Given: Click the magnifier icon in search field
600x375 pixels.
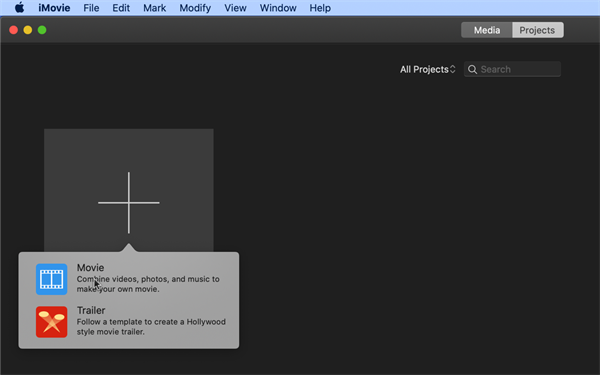Looking at the screenshot, I should [473, 69].
